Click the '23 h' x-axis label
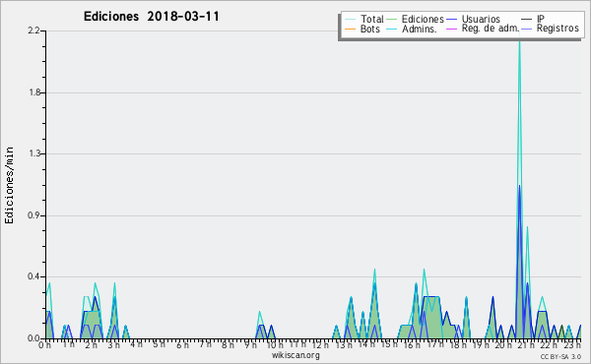591x364 pixels. point(572,344)
